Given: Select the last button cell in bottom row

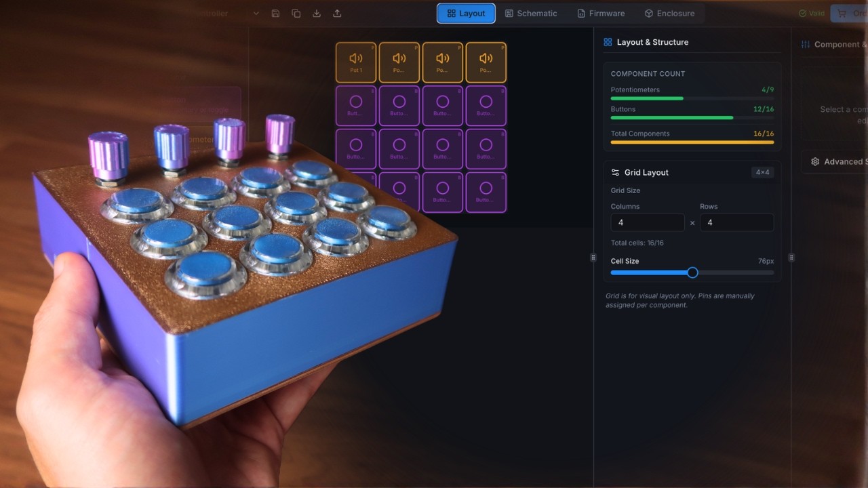Looking at the screenshot, I should pos(486,192).
